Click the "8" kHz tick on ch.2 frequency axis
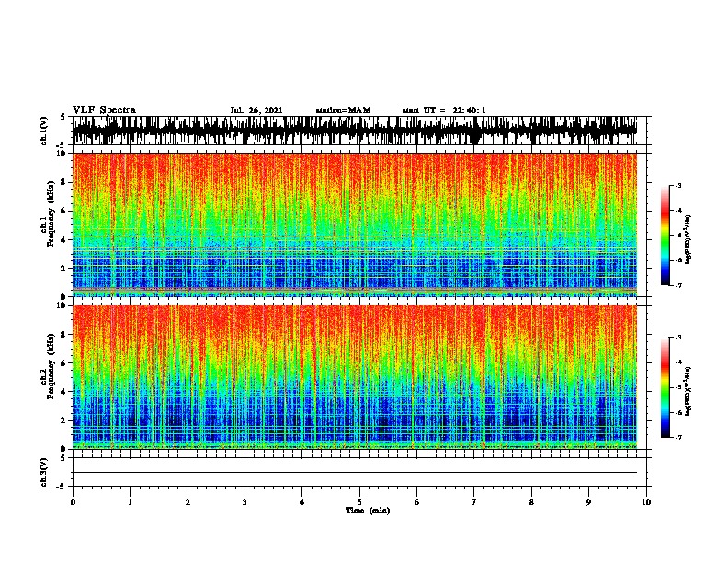Screen dimensions: 728x563 pyautogui.click(x=64, y=335)
